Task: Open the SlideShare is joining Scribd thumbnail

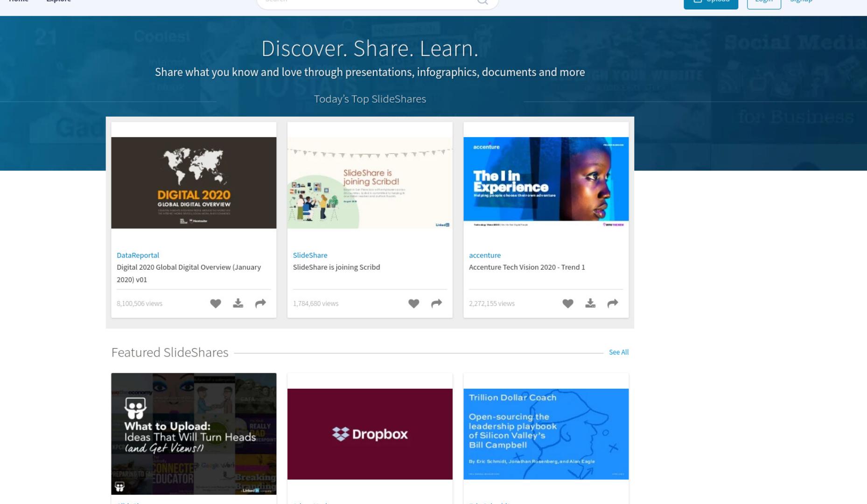Action: (x=370, y=183)
